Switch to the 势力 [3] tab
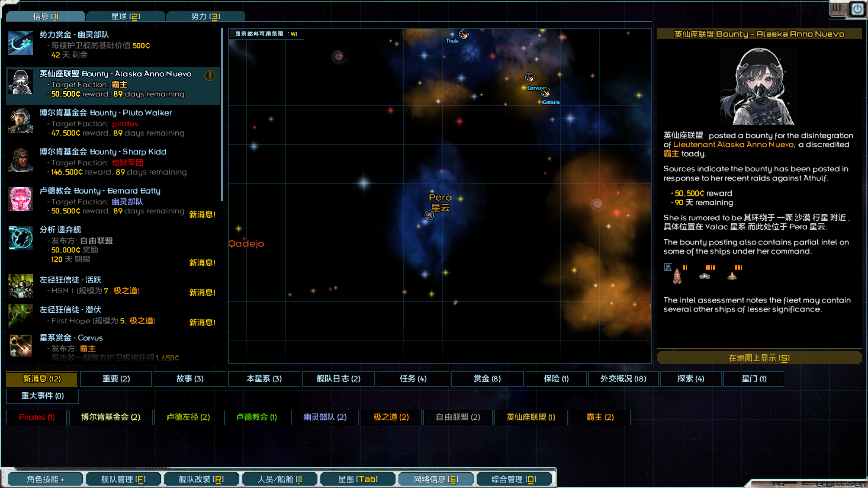Image resolution: width=868 pixels, height=488 pixels. pyautogui.click(x=205, y=16)
